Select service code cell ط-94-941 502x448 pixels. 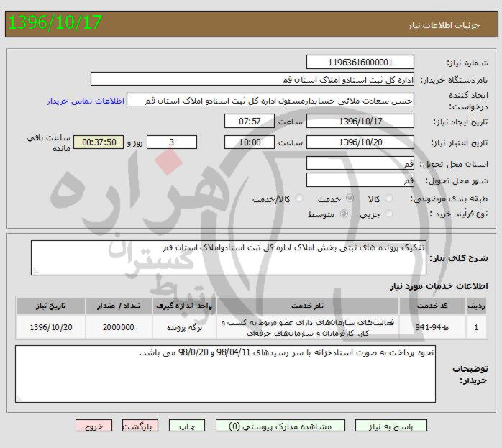click(x=432, y=327)
